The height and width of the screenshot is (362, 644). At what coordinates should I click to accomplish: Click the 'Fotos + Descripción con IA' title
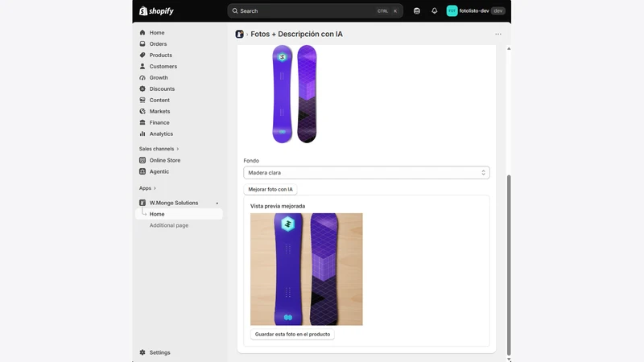pos(296,34)
